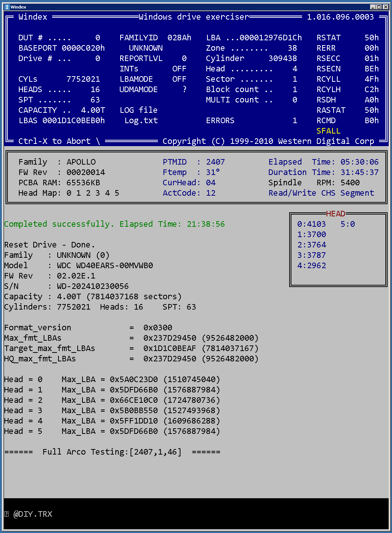Select the Cylinder 309438 value

point(283,58)
